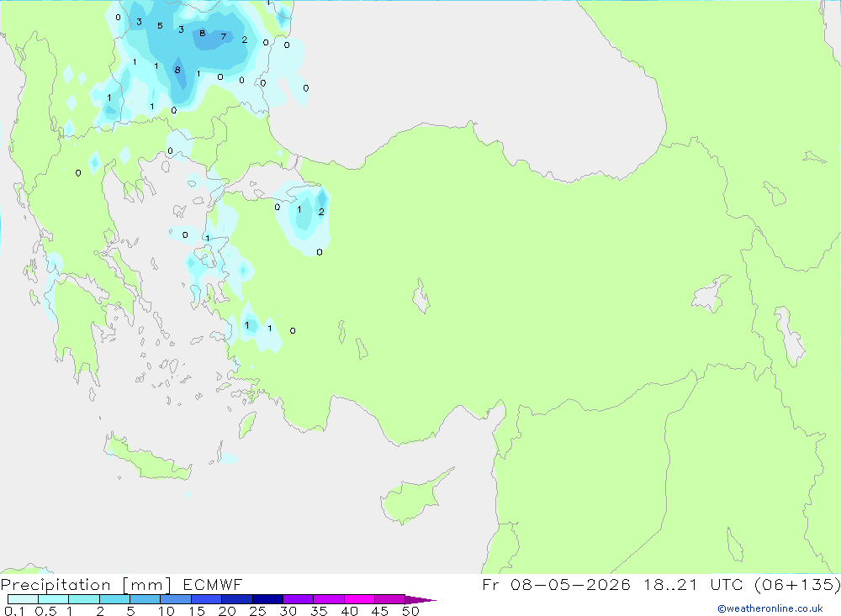Image resolution: width=841 pixels, height=616 pixels.
Task: Click the legend tick label '25'
Action: click(x=257, y=611)
